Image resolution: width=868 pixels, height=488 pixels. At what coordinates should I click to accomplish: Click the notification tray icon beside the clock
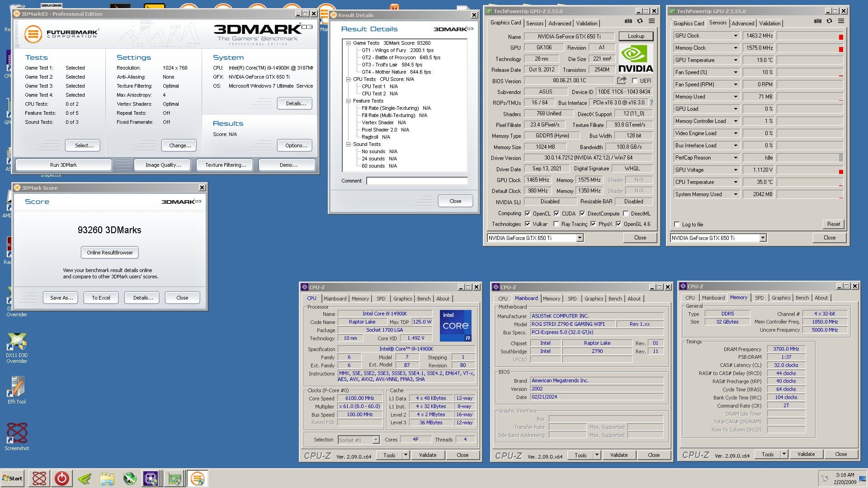tap(825, 479)
